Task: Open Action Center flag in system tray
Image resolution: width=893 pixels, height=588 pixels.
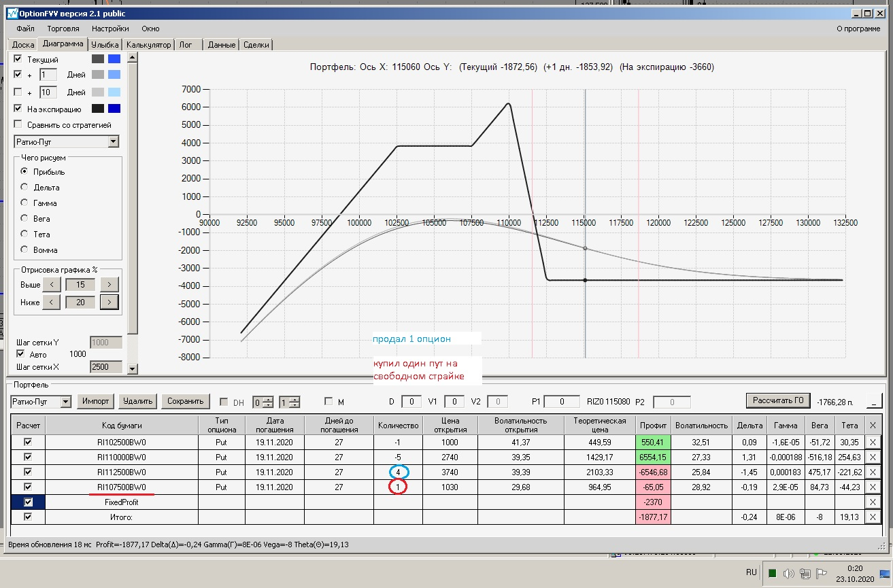Action: point(821,572)
